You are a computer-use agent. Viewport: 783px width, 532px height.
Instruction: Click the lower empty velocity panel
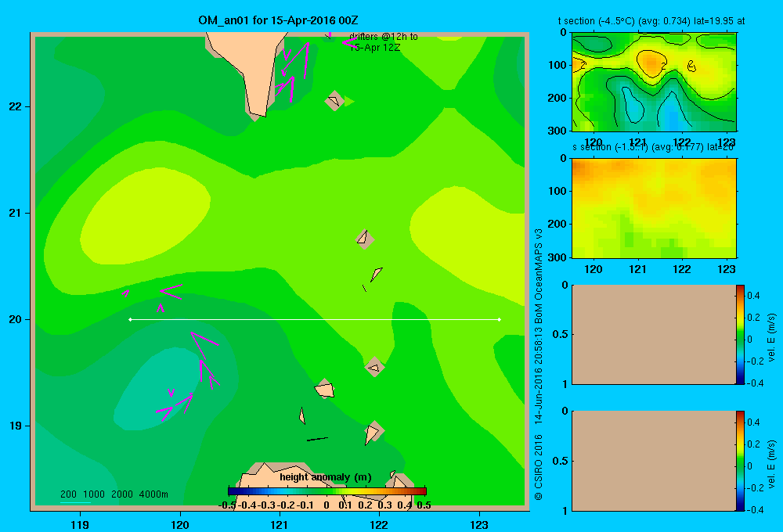pos(654,461)
